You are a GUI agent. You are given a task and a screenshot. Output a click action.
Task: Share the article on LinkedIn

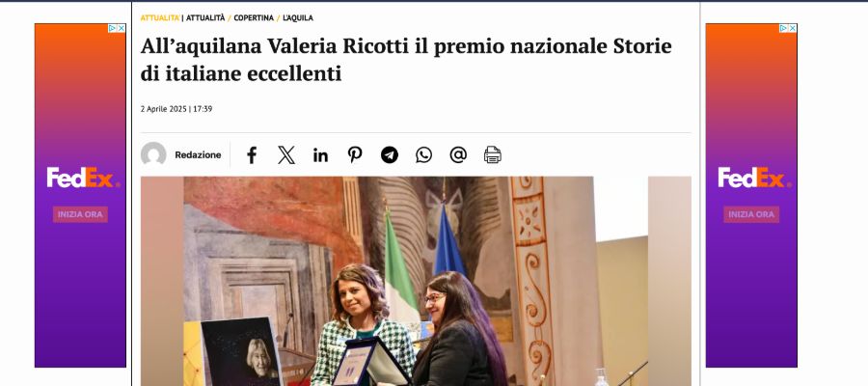(320, 155)
